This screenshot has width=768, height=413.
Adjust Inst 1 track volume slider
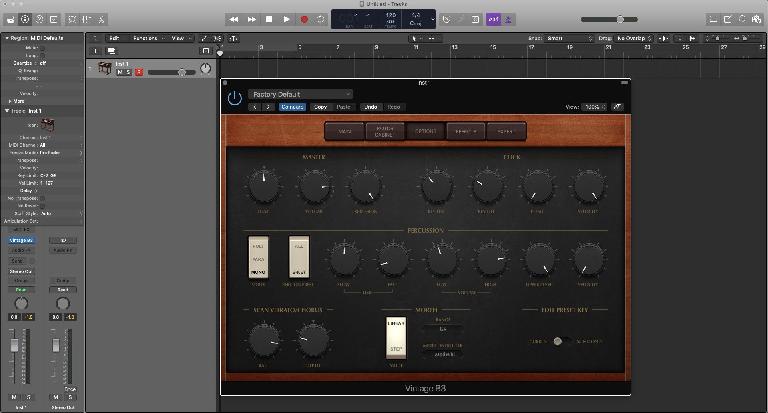pyautogui.click(x=171, y=73)
